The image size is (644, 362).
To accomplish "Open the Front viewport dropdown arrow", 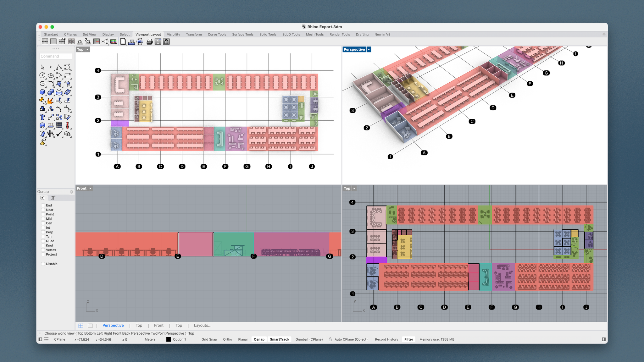I will point(90,189).
